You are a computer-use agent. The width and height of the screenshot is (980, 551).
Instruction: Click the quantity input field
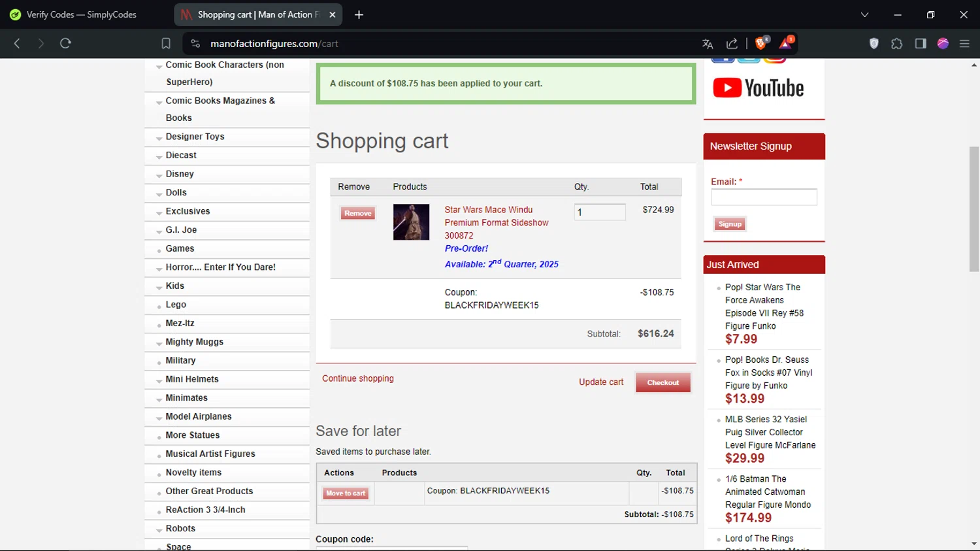coord(599,212)
